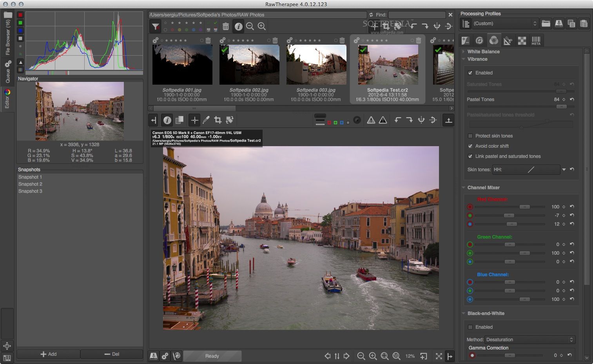Viewport: 593px width, 364px height.
Task: Delete Softpedia 001.jpg using its trash icon
Action: (x=208, y=40)
